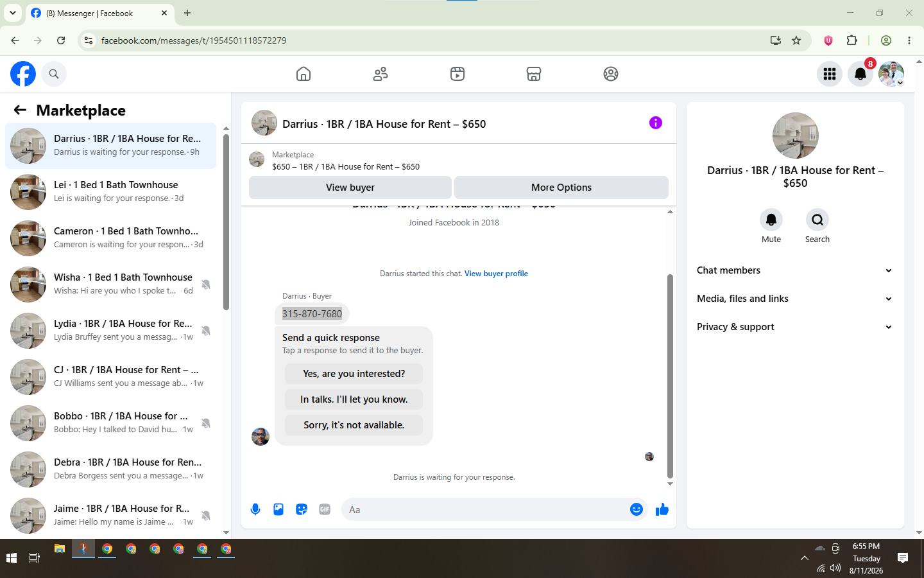
Task: Open a new browser tab
Action: pyautogui.click(x=187, y=13)
